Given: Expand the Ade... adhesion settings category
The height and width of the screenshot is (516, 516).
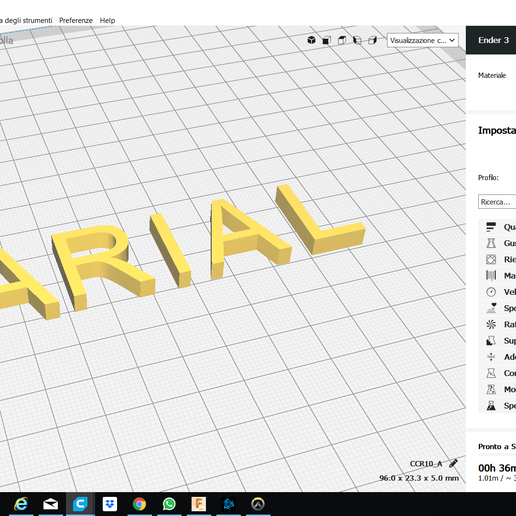Looking at the screenshot, I should click(498, 357).
